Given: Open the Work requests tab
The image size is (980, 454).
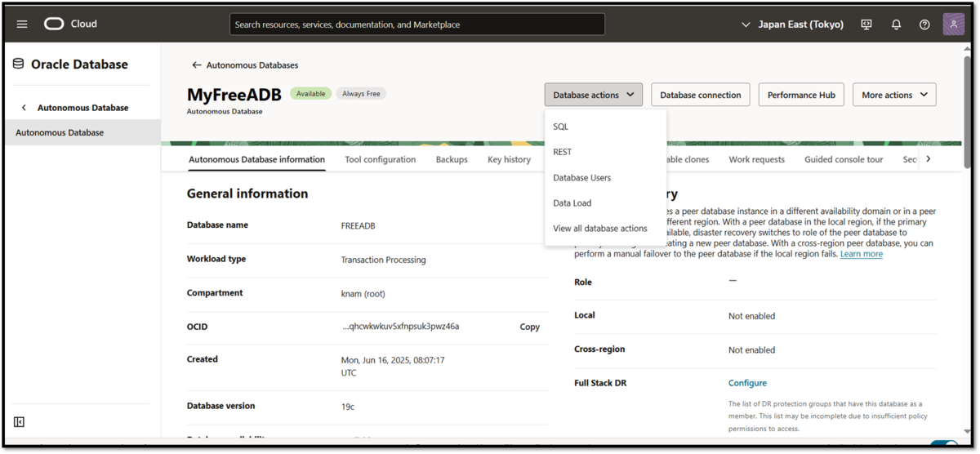Looking at the screenshot, I should coord(756,159).
